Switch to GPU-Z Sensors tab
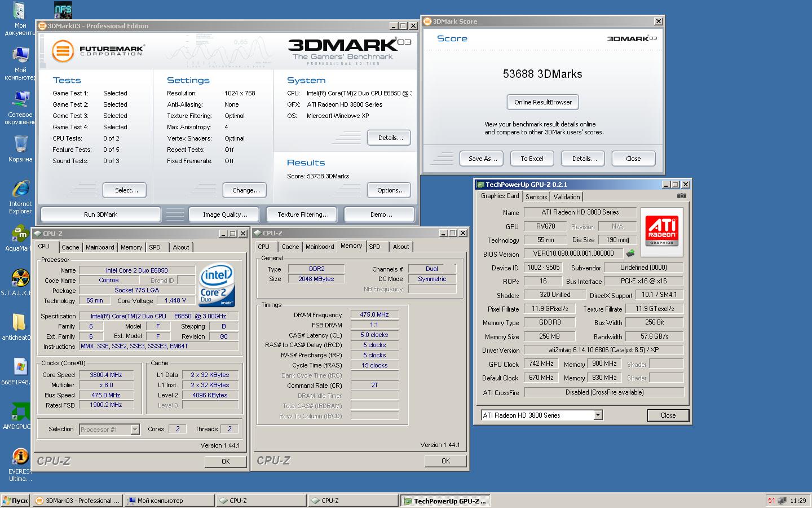The width and height of the screenshot is (812, 508). 536,196
